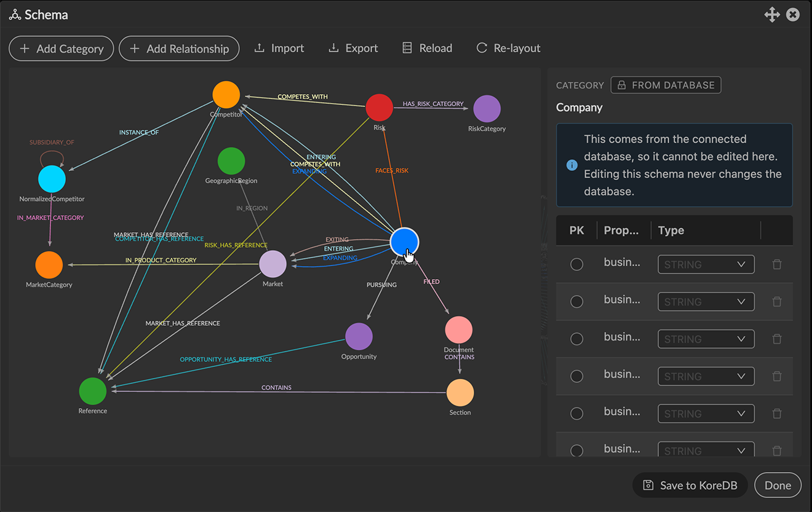Click trash icon in third property row

click(777, 339)
